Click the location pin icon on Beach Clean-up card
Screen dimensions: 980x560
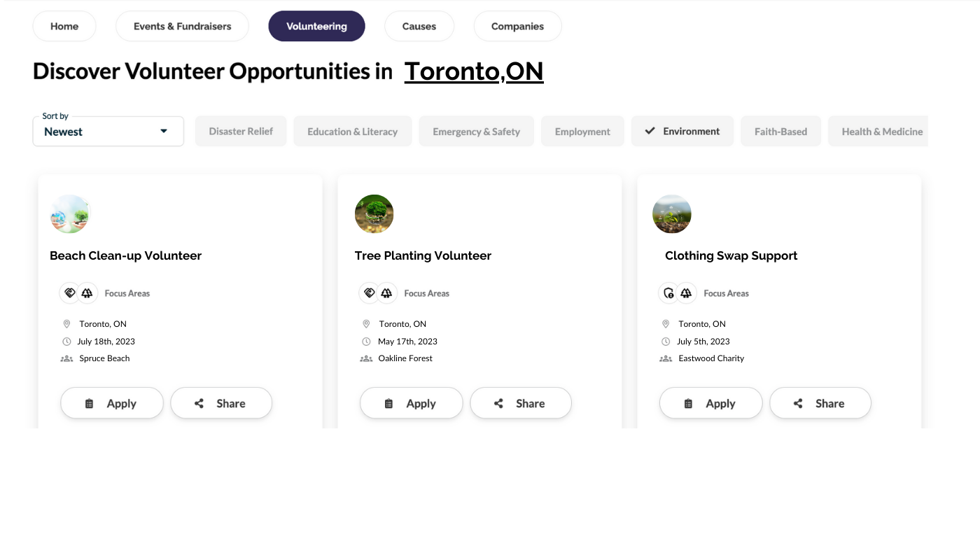(66, 324)
